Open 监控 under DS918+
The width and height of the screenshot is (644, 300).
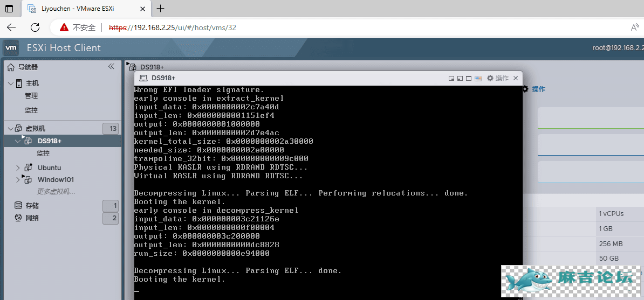43,153
